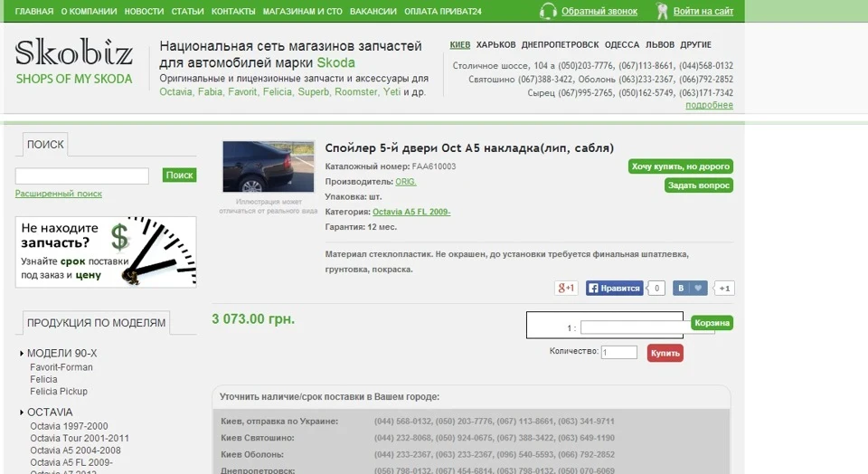The height and width of the screenshot is (474, 868).
Task: Open ОПЛАТА ПРИВАТ24 menu item
Action: click(443, 11)
